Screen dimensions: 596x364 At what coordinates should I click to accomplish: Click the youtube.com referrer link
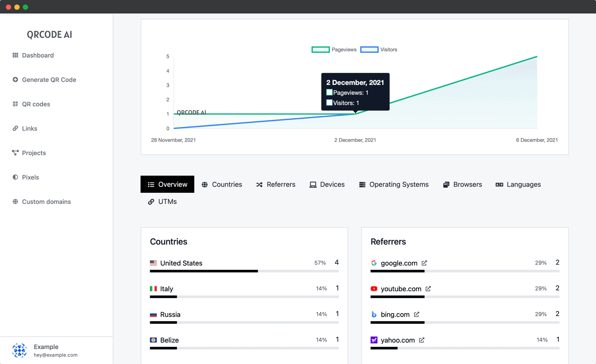click(x=401, y=289)
